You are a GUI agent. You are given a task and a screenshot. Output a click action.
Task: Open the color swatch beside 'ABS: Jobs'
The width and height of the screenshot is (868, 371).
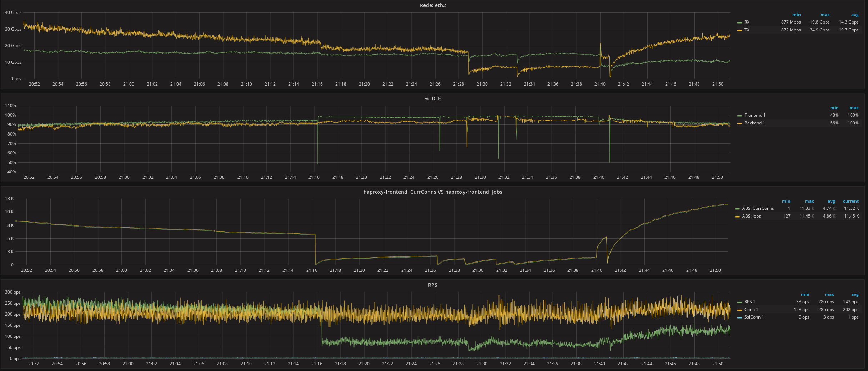pyautogui.click(x=737, y=217)
